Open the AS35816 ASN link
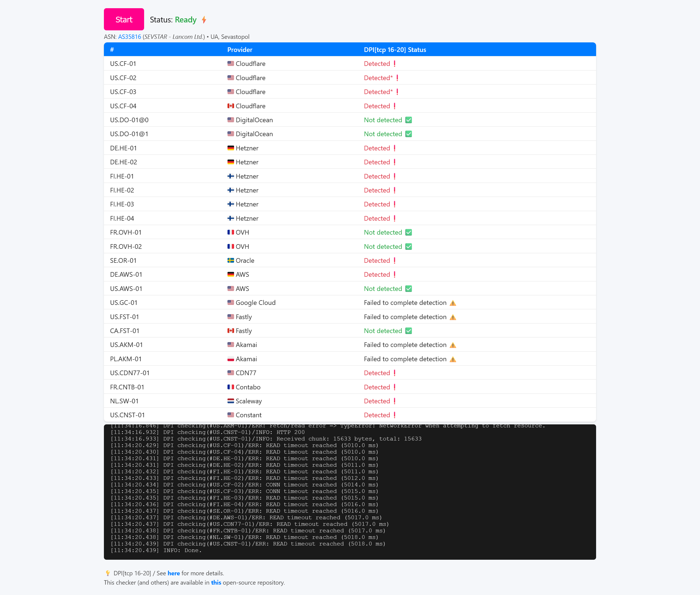The image size is (700, 595). click(x=129, y=37)
